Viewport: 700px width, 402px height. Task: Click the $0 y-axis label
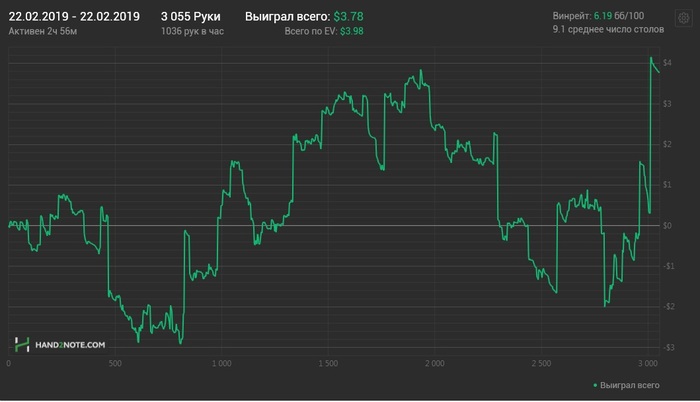(667, 226)
